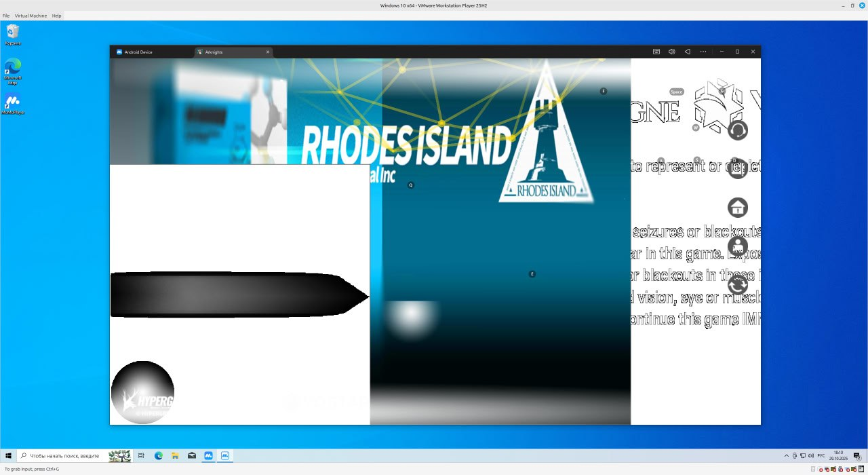Click the Rhodes Island triangle logo
Image resolution: width=868 pixels, height=475 pixels.
(547, 132)
